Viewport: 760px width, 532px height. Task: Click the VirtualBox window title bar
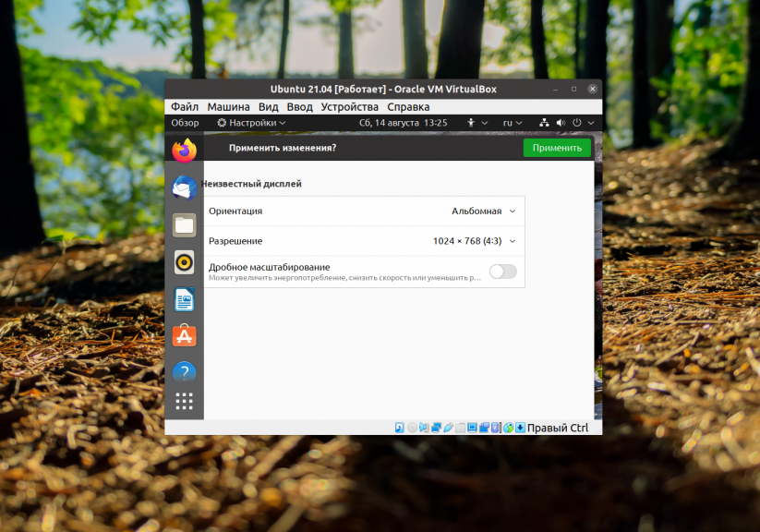point(383,89)
